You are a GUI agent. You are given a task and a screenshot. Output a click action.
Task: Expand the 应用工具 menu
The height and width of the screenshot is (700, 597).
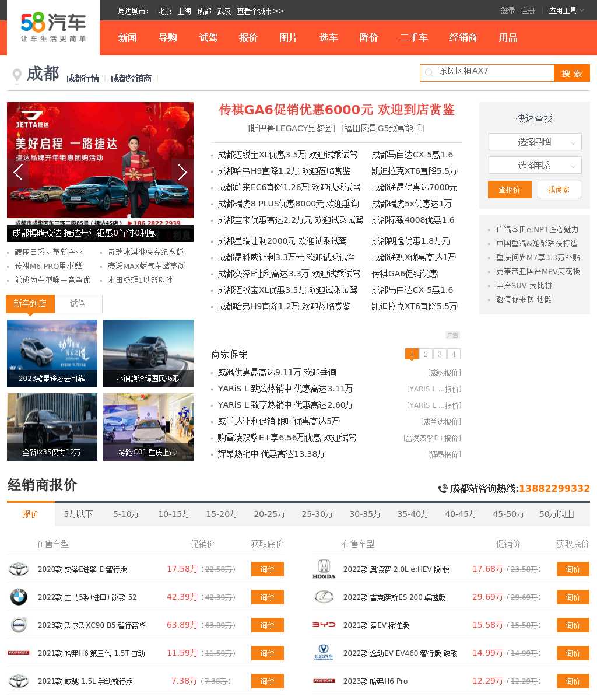(x=566, y=10)
